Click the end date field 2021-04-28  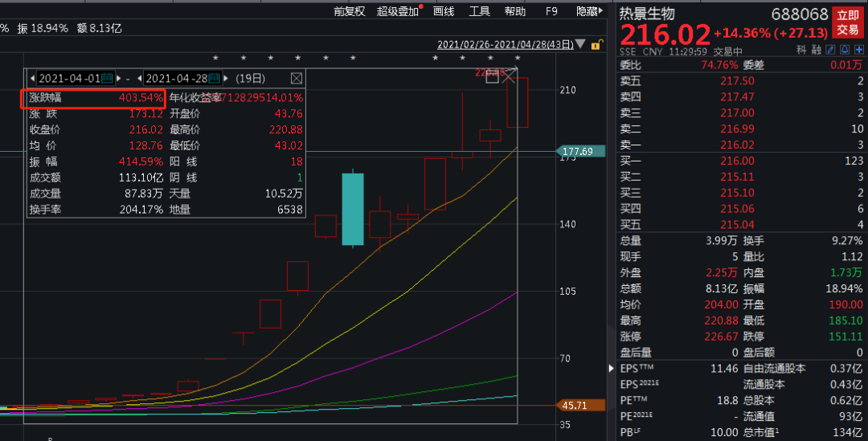176,79
